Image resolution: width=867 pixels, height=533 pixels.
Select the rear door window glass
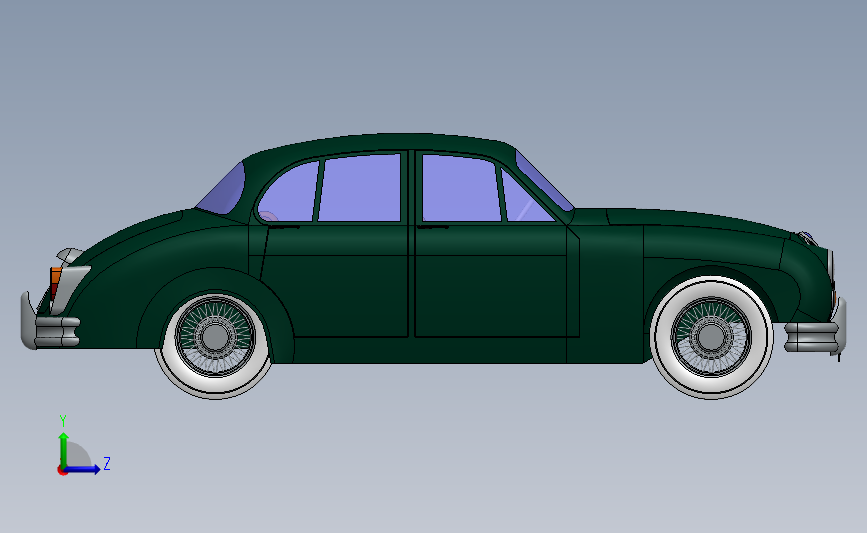(x=359, y=189)
